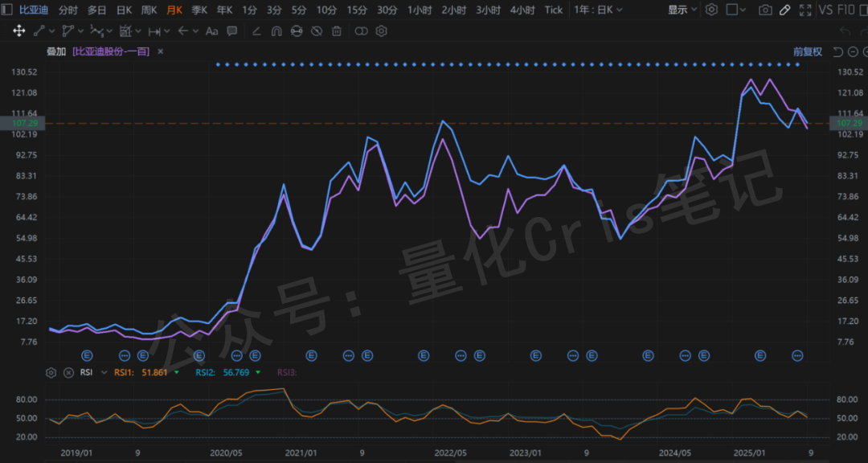The width and height of the screenshot is (868, 463).
Task: Expand trend line tool dropdown arrow
Action: [52, 31]
